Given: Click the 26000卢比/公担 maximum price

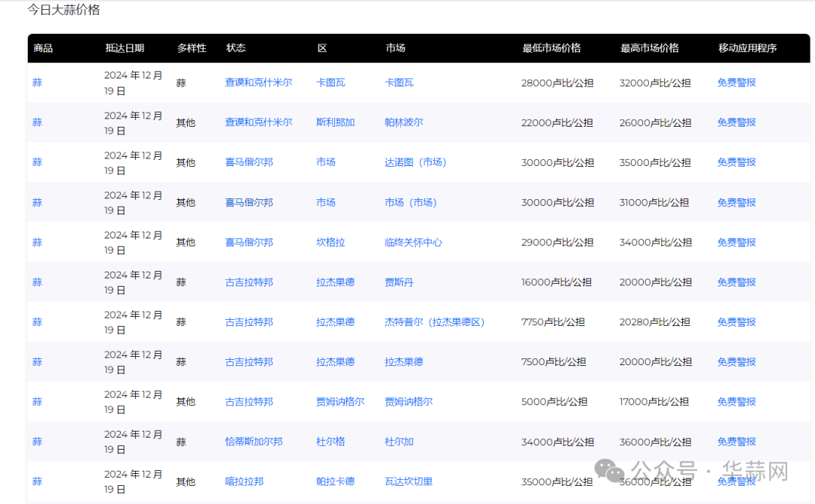Looking at the screenshot, I should point(656,123).
